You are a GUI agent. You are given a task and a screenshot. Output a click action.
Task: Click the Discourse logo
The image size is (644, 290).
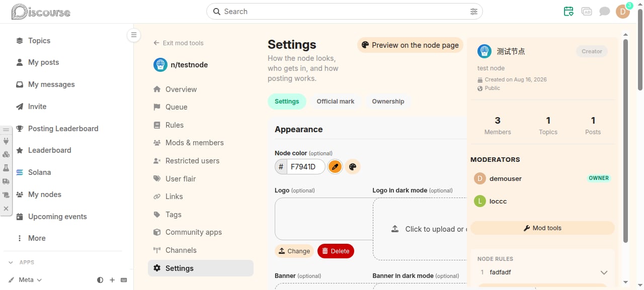pyautogui.click(x=41, y=12)
